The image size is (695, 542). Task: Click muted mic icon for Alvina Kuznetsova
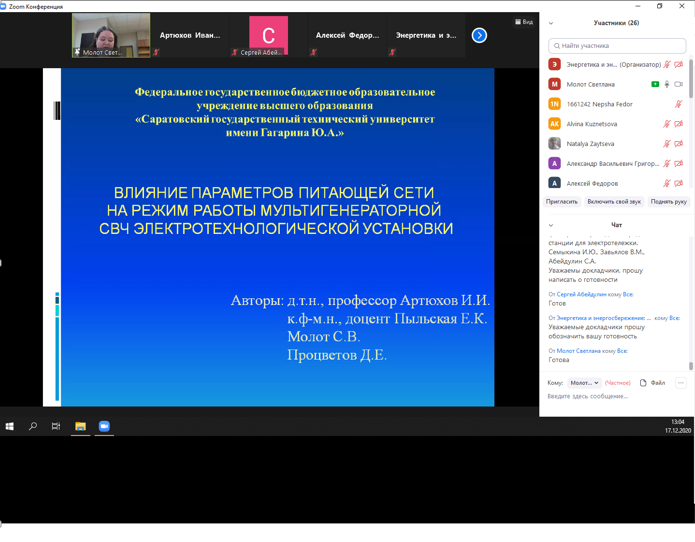click(x=667, y=124)
